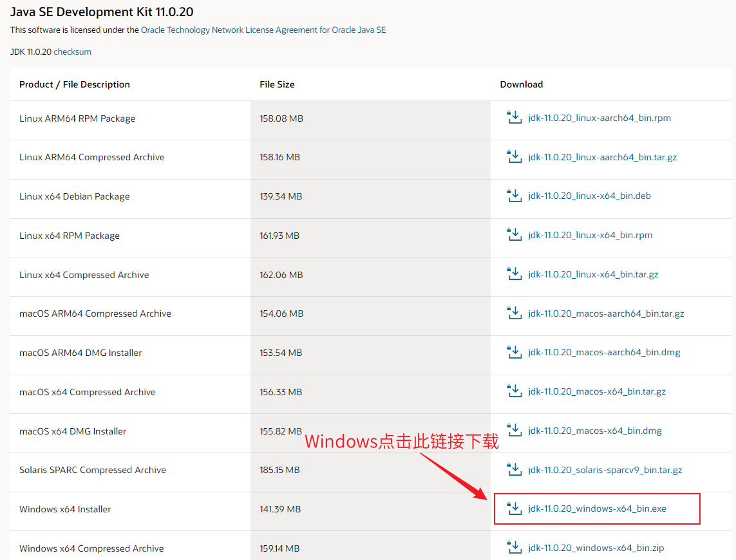This screenshot has width=736, height=560.
Task: Download jdk-11.0.20_macos-aarch64_bin.tar.gz file link
Action: (x=606, y=313)
